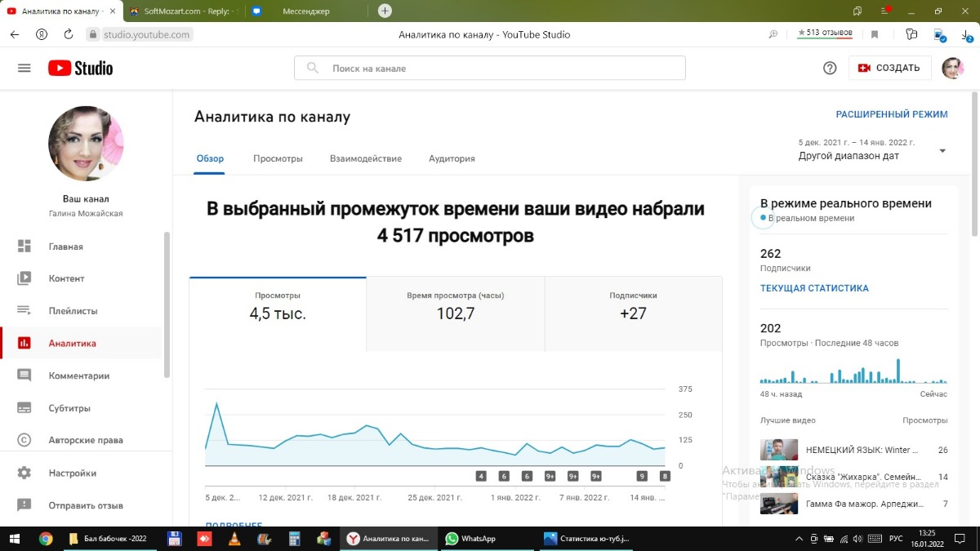Click the chart marker labeled 8
Screen dimensions: 980x551
click(665, 476)
